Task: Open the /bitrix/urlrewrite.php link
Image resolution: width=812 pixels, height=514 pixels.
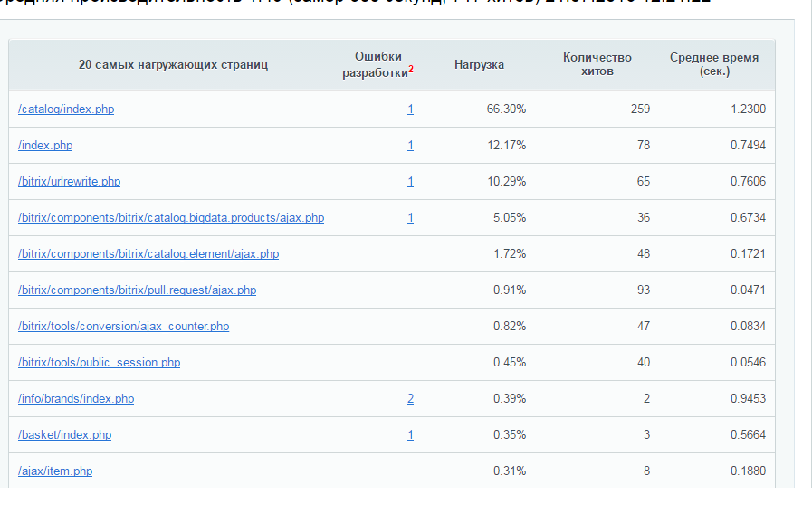Action: tap(70, 182)
